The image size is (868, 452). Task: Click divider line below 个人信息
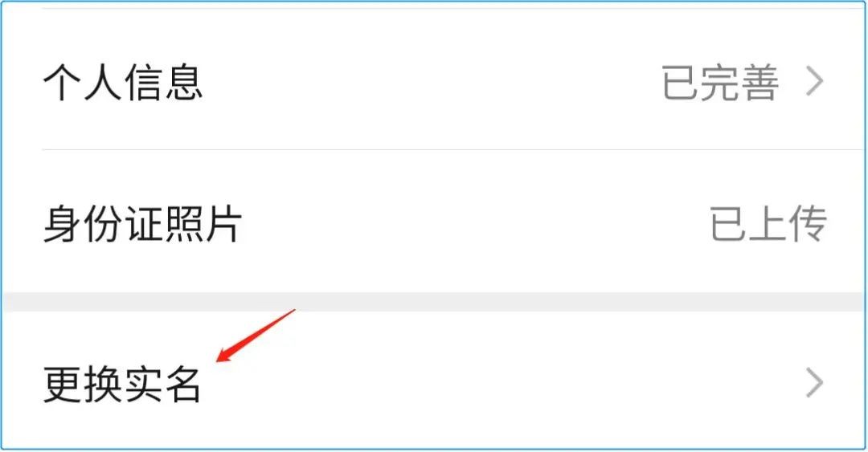(454, 149)
